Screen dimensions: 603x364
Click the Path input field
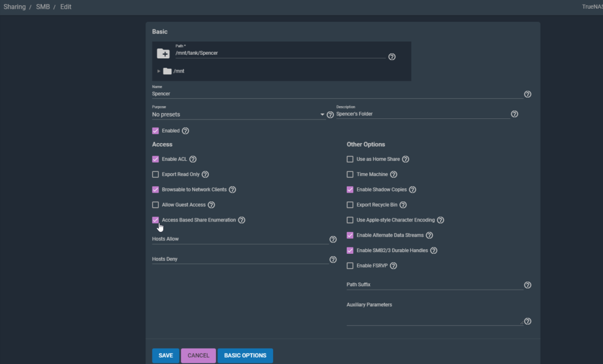(280, 53)
